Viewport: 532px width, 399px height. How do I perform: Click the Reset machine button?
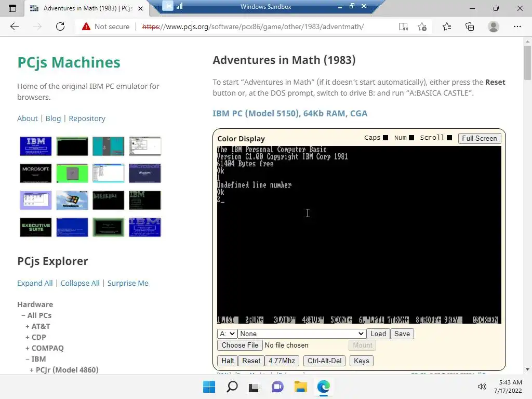click(x=251, y=361)
